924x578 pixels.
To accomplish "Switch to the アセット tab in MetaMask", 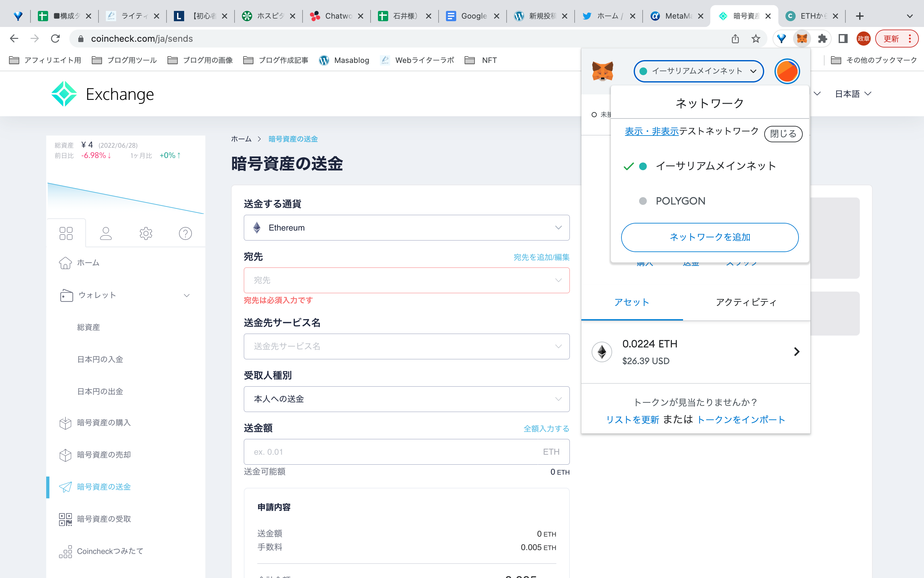I will pos(632,302).
